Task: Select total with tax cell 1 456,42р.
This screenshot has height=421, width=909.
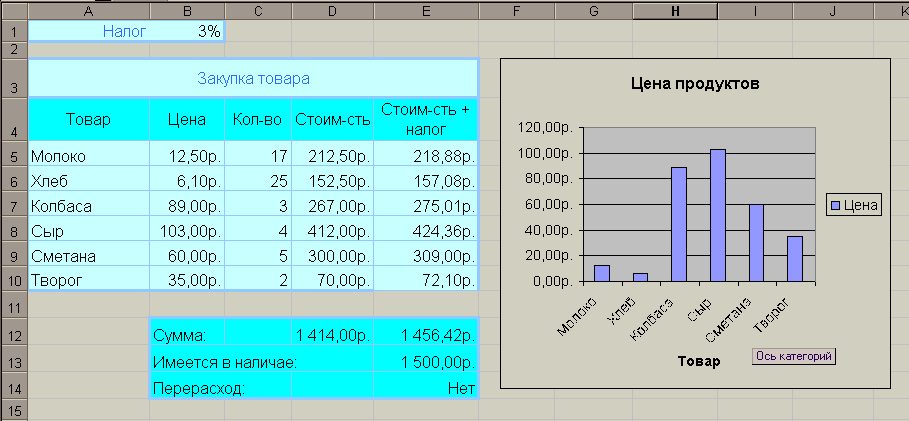Action: coord(426,334)
